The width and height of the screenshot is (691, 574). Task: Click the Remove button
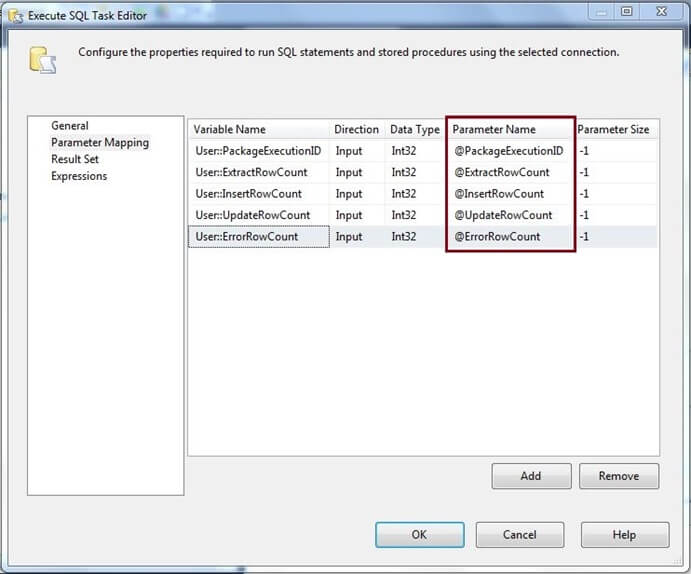coord(619,476)
